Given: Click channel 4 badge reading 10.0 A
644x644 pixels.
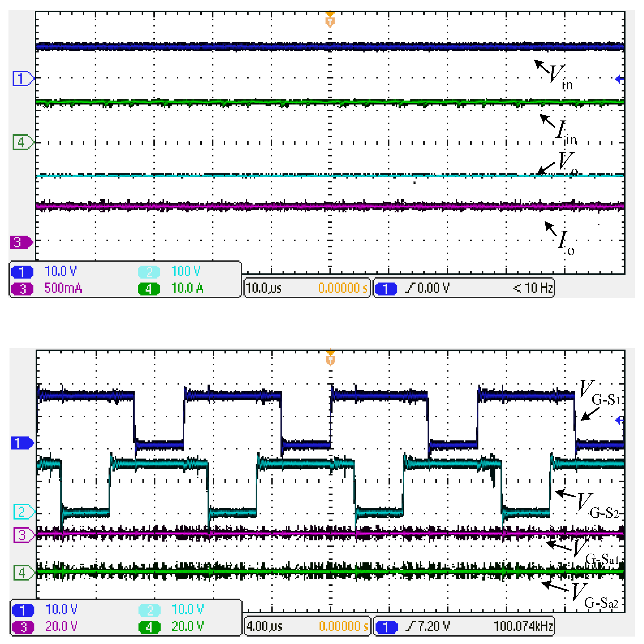Looking at the screenshot, I should click(149, 289).
